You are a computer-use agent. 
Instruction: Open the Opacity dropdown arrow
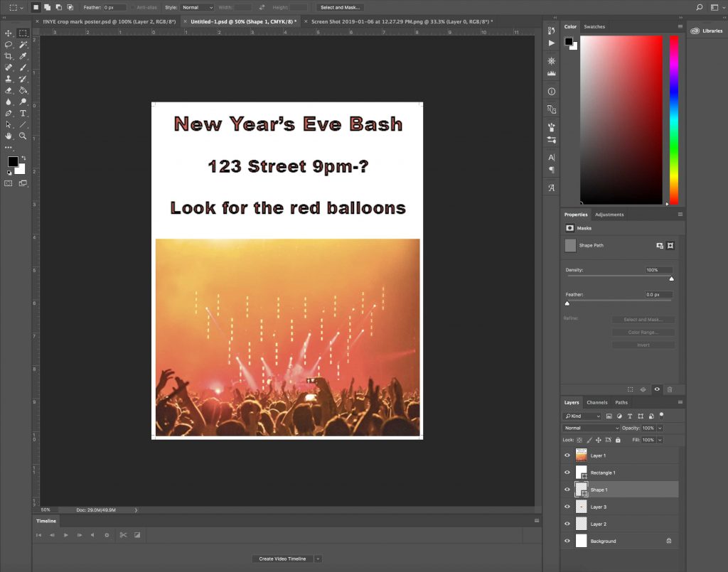point(660,428)
